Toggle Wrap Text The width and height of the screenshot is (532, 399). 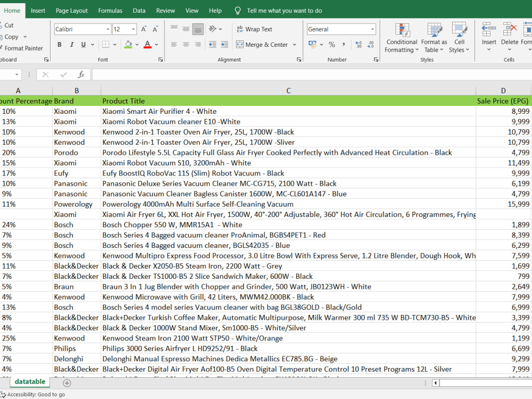254,29
